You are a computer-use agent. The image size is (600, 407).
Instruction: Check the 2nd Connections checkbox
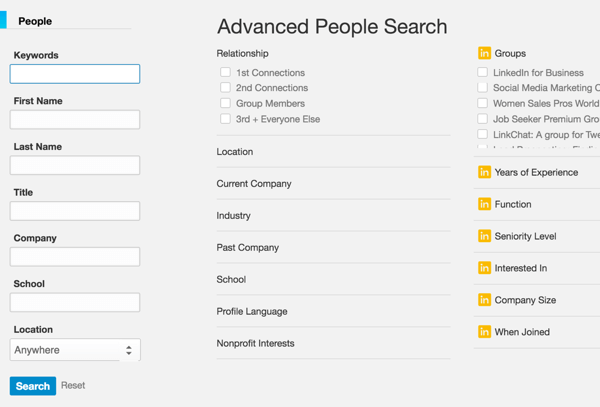pyautogui.click(x=225, y=88)
